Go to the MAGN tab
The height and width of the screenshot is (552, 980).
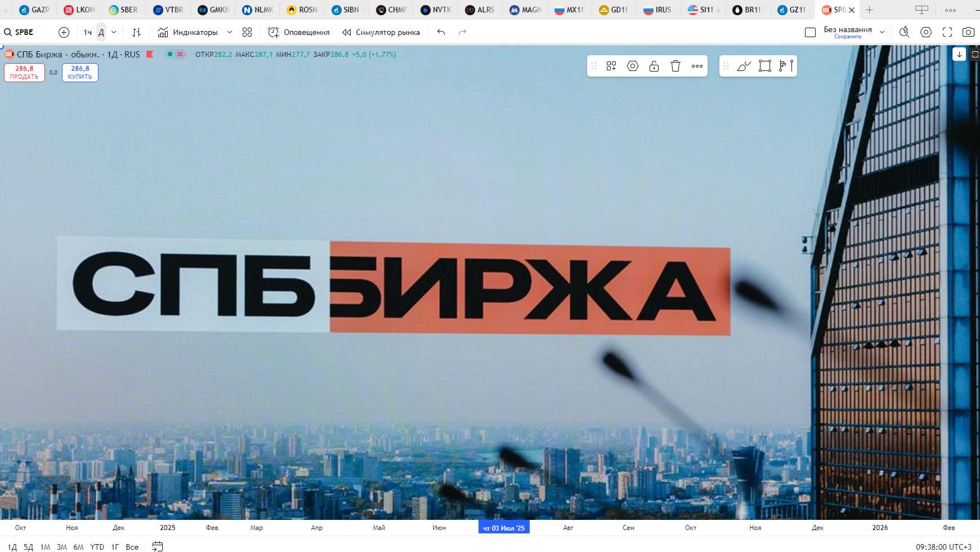pos(525,10)
